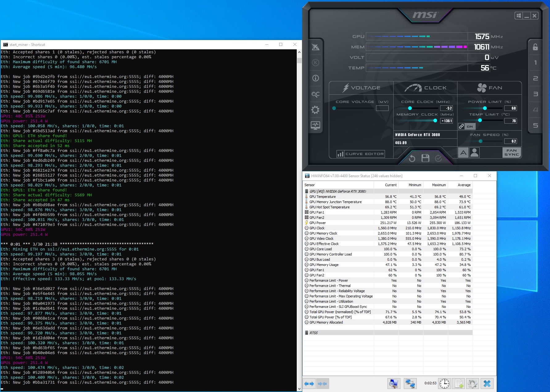Click the Fan Speed value field 62

(x=511, y=141)
